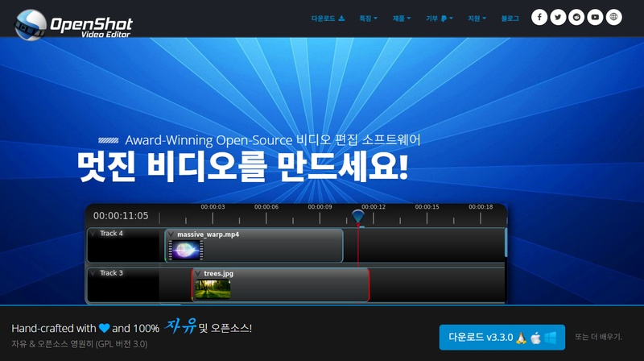Click the 00:00:11:05 timecode display

(121, 216)
